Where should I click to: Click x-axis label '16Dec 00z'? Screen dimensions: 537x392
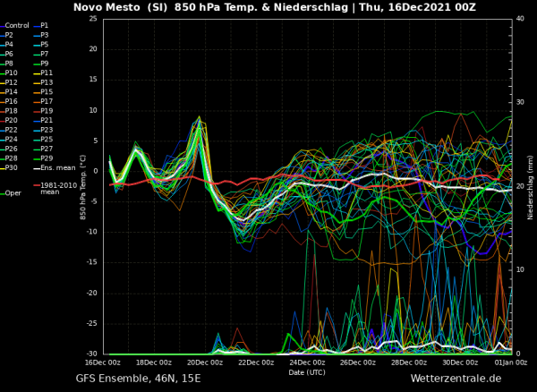[x=104, y=362]
